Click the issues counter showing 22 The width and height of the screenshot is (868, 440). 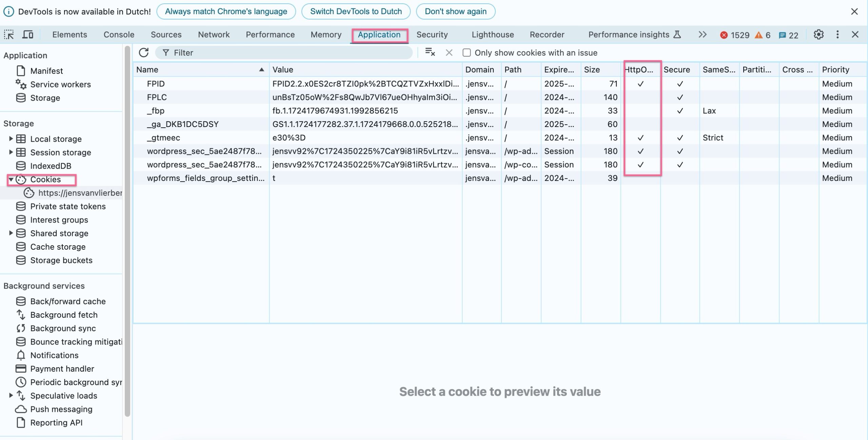tap(789, 35)
